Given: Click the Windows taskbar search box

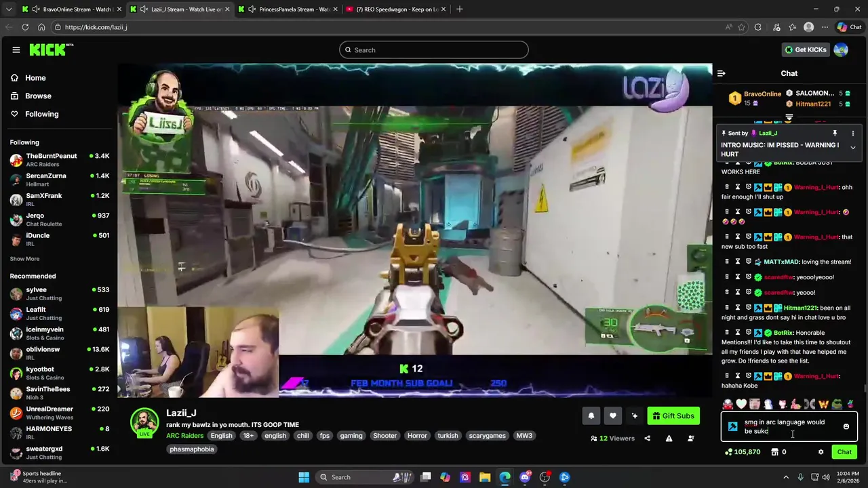Looking at the screenshot, I should click(365, 477).
